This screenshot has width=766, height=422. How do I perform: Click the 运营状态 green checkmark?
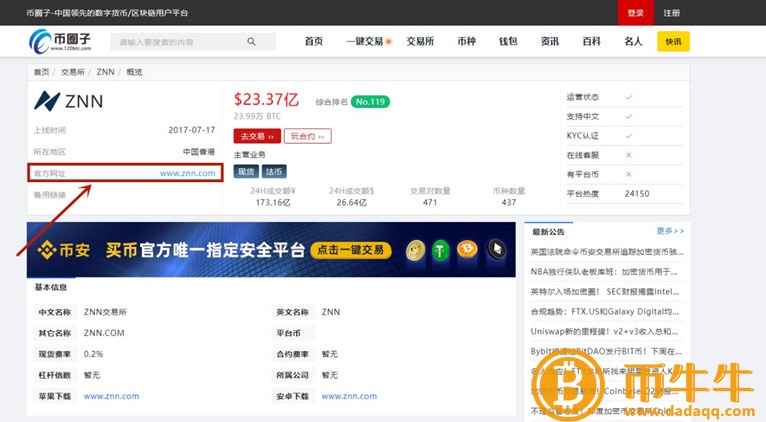[629, 97]
